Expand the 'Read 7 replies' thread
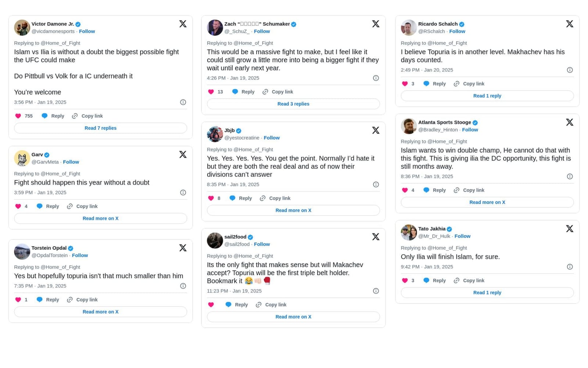This screenshot has height=368, width=588. [x=100, y=128]
